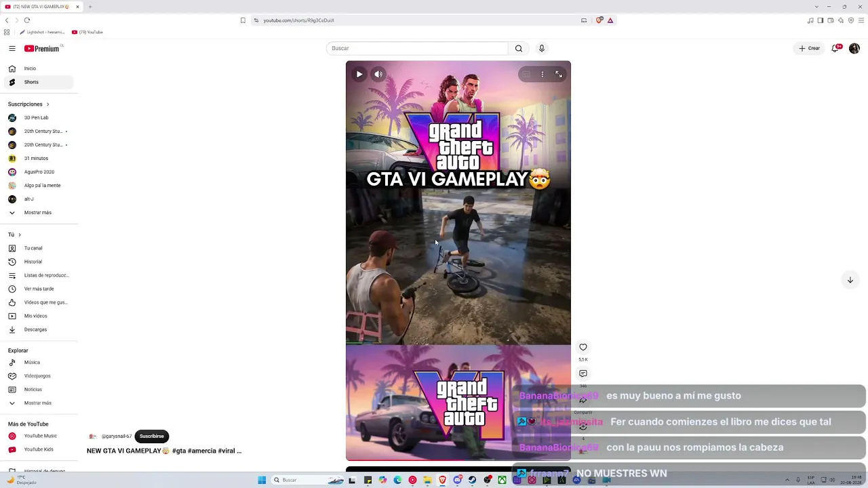Open the Crear button

tap(809, 48)
